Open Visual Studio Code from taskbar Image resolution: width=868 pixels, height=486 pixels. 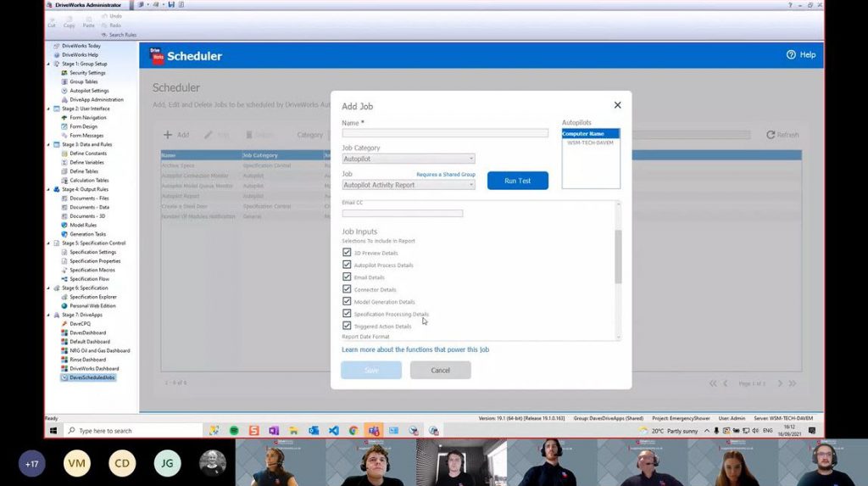(x=334, y=431)
